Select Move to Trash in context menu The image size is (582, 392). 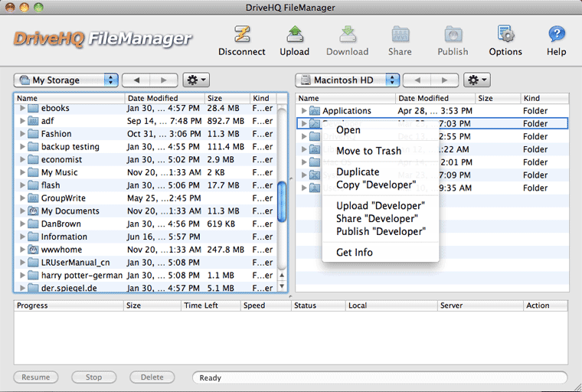pos(381,151)
